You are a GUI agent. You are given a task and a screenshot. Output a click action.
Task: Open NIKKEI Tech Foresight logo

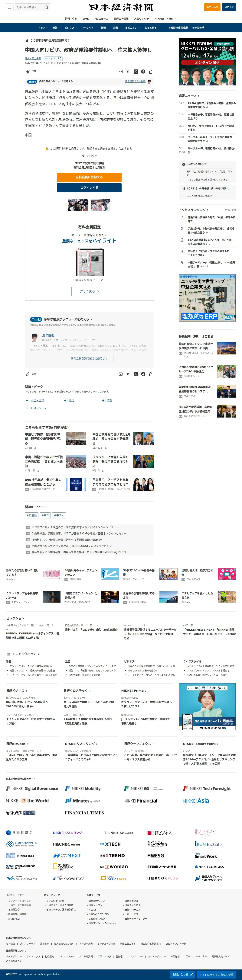[207, 788]
